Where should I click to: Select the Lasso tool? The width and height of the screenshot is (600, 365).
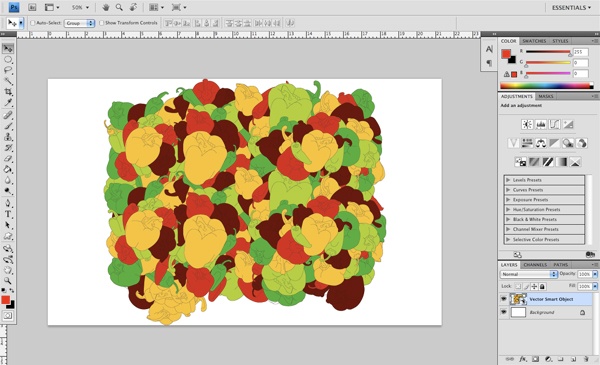click(8, 70)
